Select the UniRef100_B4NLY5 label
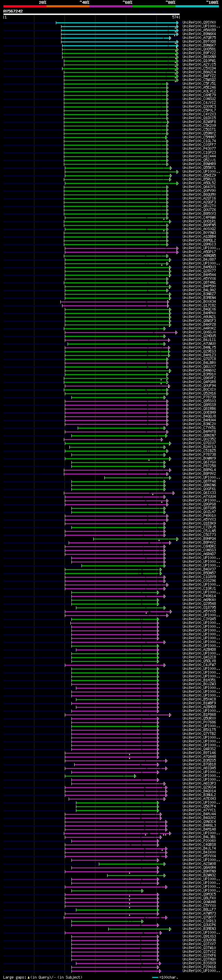This screenshot has width=222, height=980. tap(199, 347)
